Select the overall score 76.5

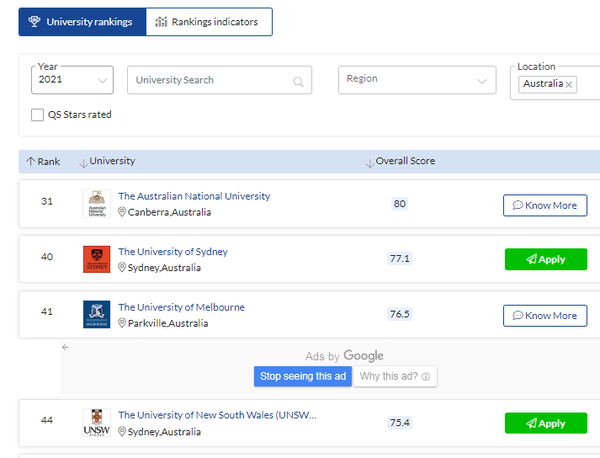click(399, 314)
